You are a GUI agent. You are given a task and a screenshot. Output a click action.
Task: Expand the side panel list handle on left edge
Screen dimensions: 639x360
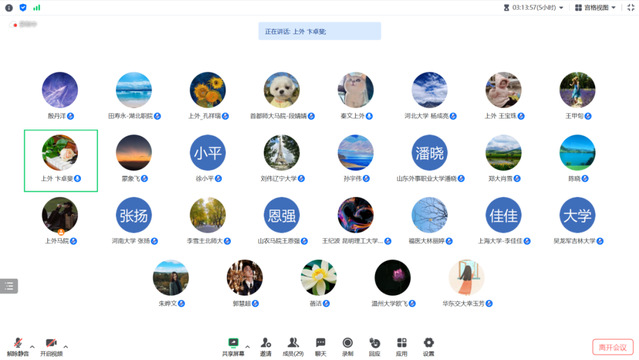[x=9, y=286]
